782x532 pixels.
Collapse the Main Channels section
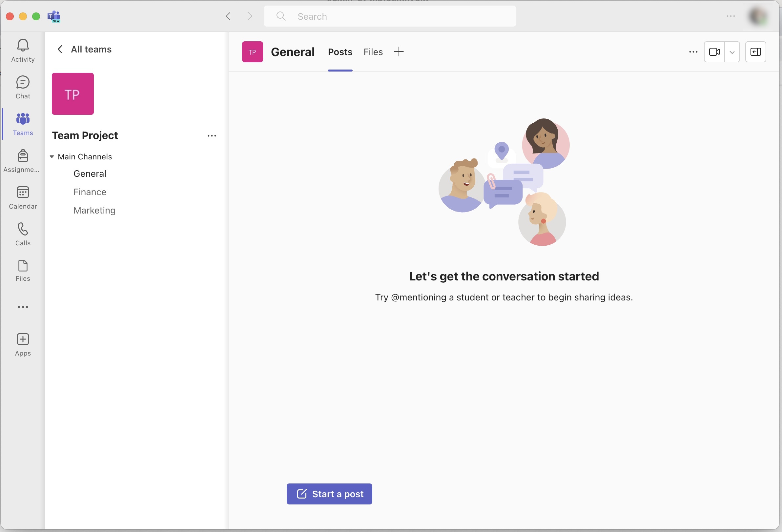coord(52,156)
